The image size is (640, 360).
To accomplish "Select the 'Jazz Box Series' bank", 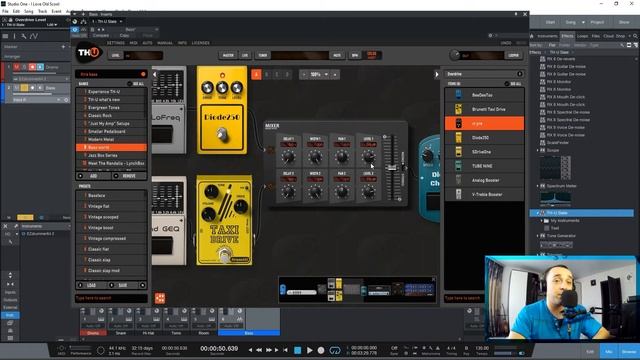I will pos(111,155).
